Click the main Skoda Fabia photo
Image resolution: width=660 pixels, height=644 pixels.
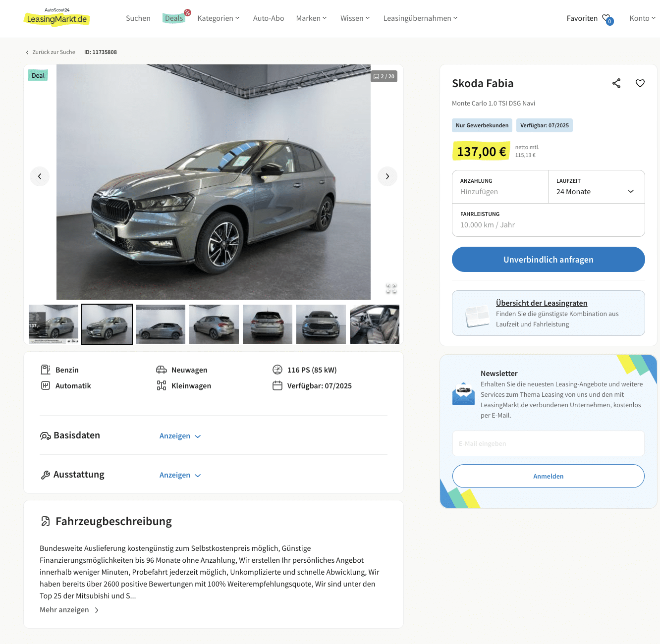pos(214,182)
